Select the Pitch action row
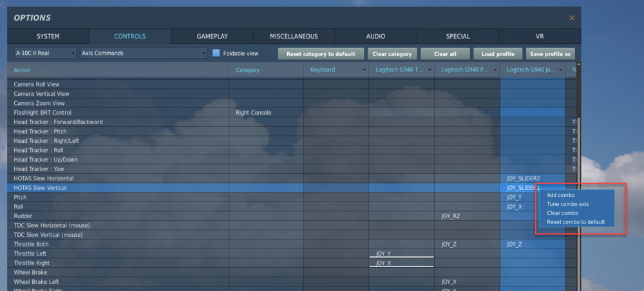This screenshot has width=644, height=291. pos(292,198)
